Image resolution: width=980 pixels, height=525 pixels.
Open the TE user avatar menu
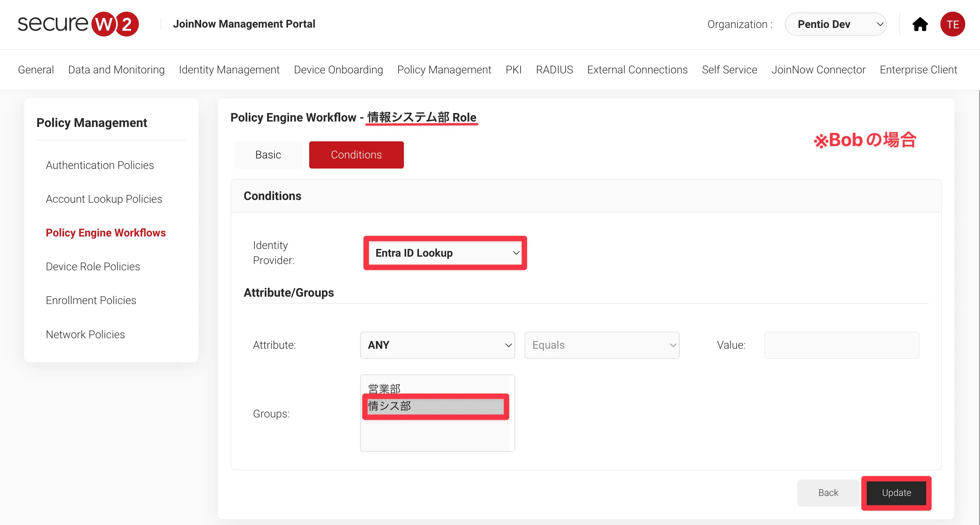[952, 24]
